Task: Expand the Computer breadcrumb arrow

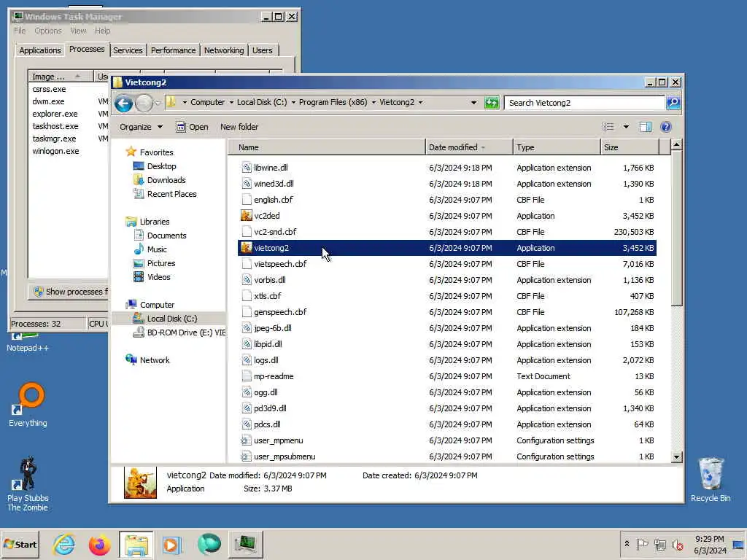Action: point(231,102)
